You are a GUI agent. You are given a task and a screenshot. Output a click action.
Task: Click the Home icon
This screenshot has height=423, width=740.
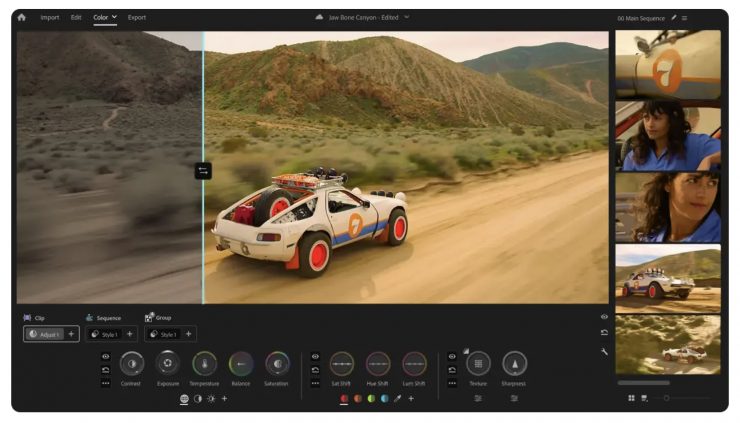pos(21,17)
